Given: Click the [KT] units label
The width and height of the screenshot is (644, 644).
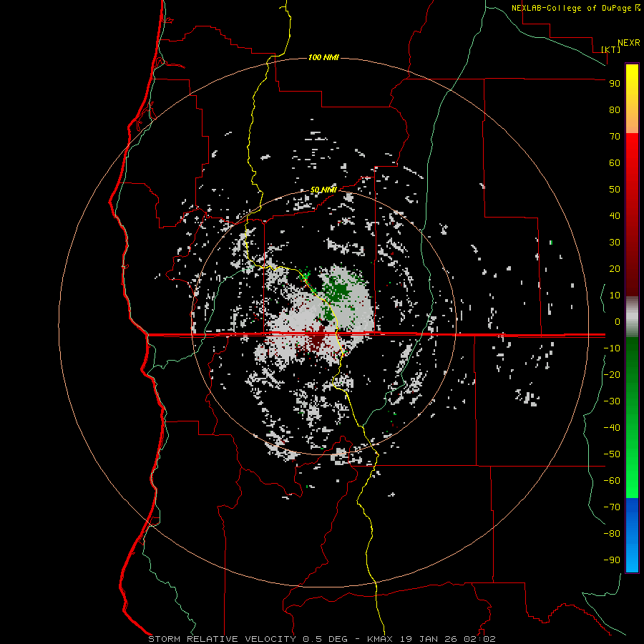Looking at the screenshot, I should pos(610,49).
